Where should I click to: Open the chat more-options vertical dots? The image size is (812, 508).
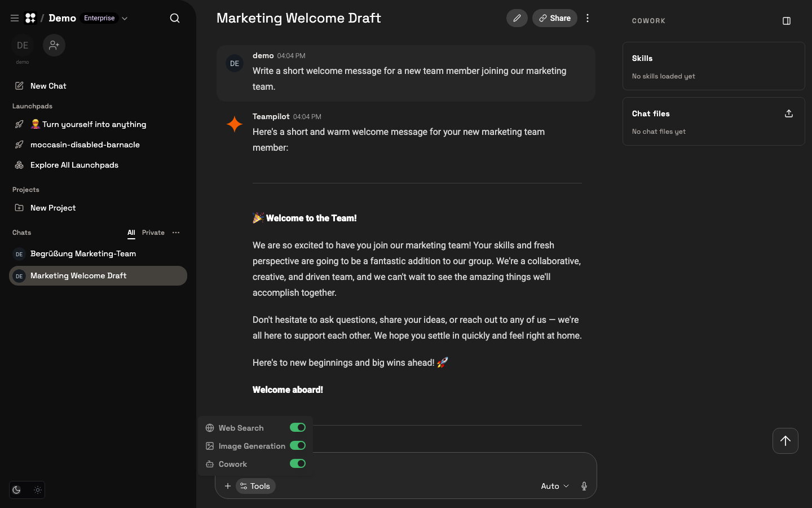tap(588, 18)
